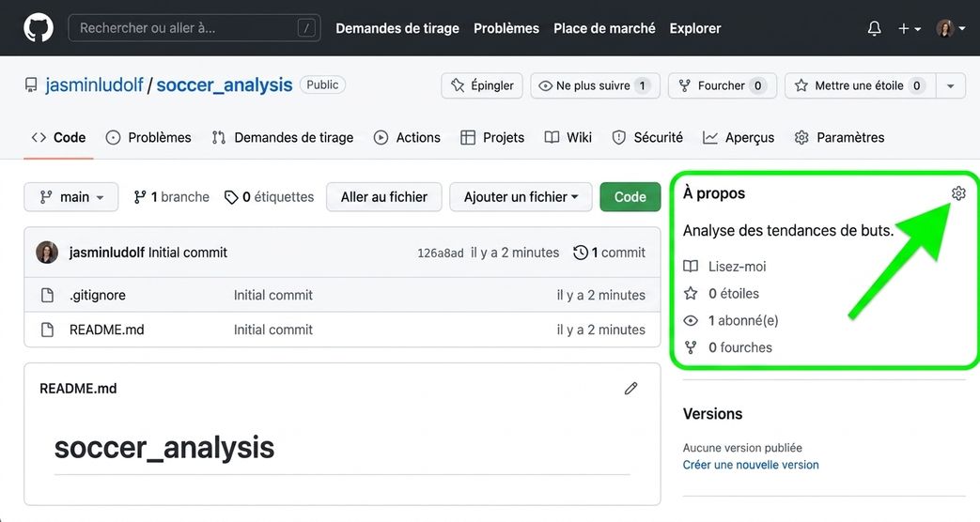Expand the star lists dropdown arrow
This screenshot has width=980, height=522.
click(951, 85)
